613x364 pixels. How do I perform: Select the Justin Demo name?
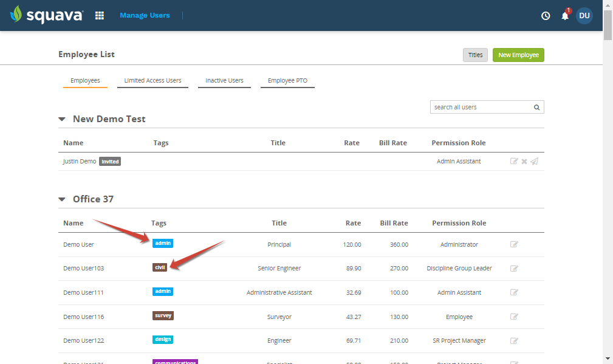80,161
